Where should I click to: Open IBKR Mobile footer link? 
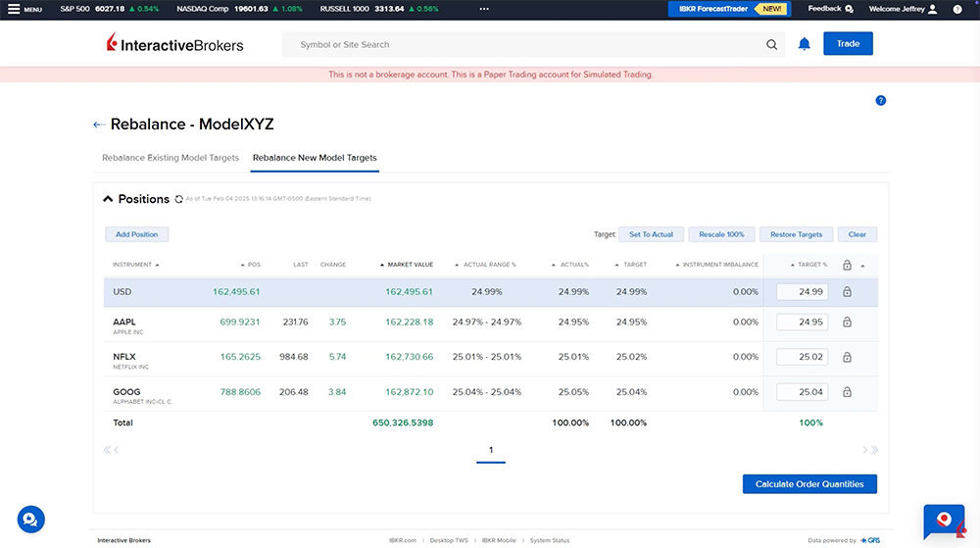[x=499, y=540]
